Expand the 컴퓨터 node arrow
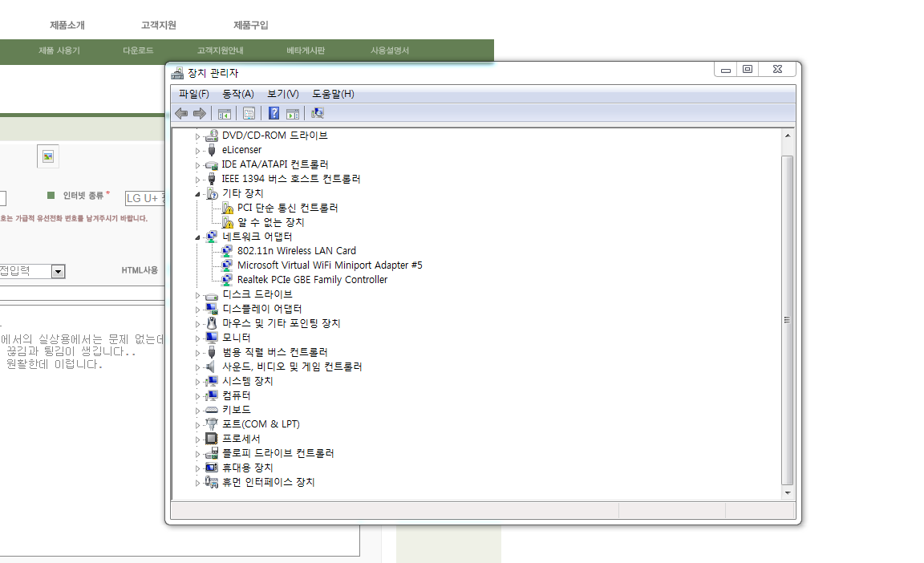Viewport: 924px width, 563px height. pyautogui.click(x=197, y=396)
